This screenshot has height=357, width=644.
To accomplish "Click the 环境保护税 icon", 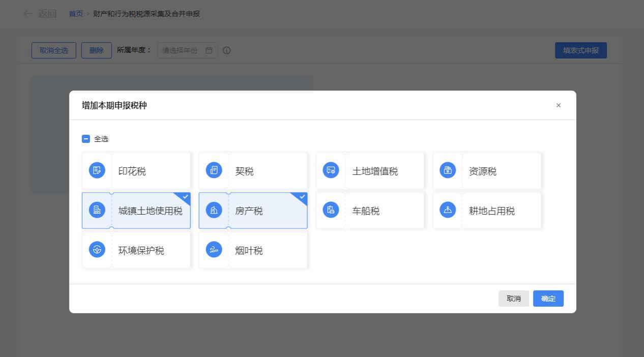I will coord(97,250).
